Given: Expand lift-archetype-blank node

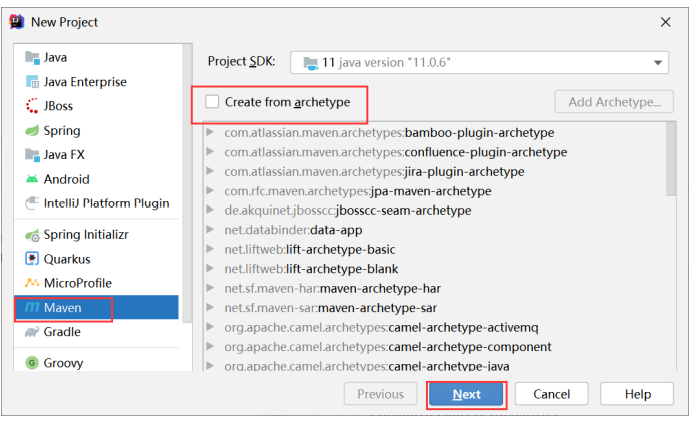Looking at the screenshot, I should click(x=210, y=269).
